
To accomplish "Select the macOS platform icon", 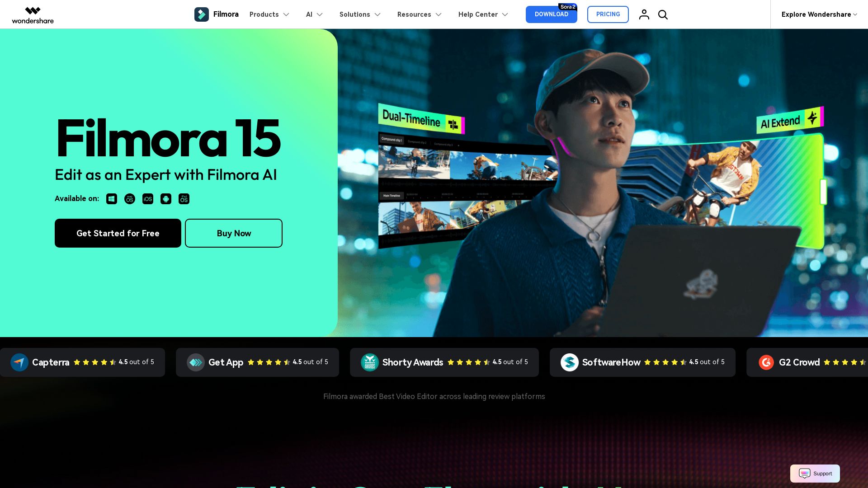I will tap(130, 199).
